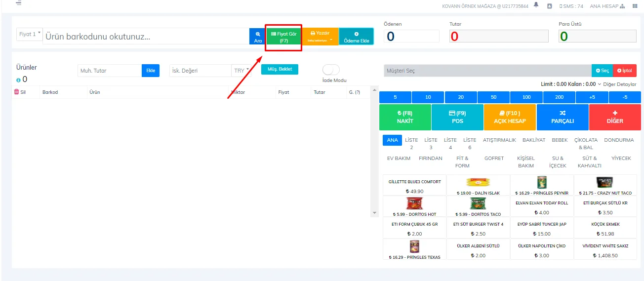Open the ANA HESAP account link
The height and width of the screenshot is (281, 644).
point(607,6)
